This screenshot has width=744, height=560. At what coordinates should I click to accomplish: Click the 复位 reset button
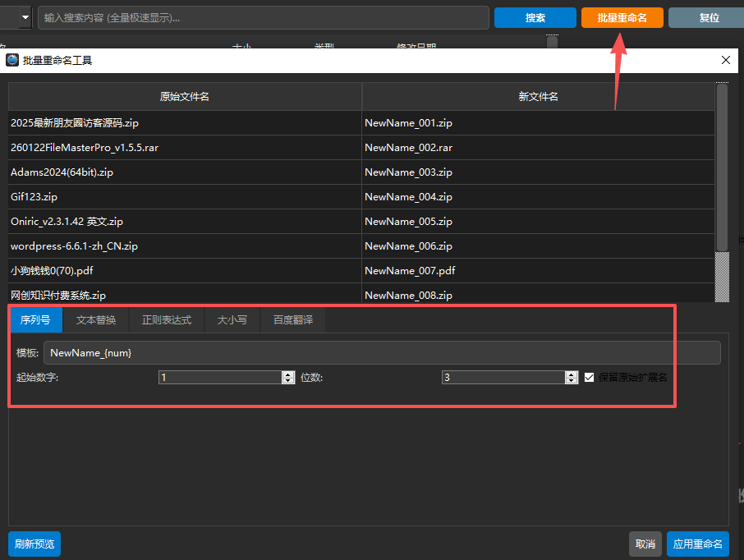pyautogui.click(x=708, y=18)
